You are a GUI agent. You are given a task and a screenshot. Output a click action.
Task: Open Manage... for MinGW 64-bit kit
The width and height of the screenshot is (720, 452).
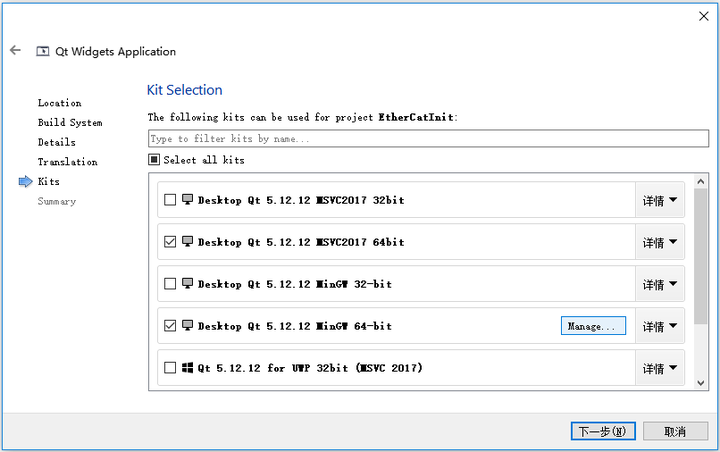click(x=593, y=326)
